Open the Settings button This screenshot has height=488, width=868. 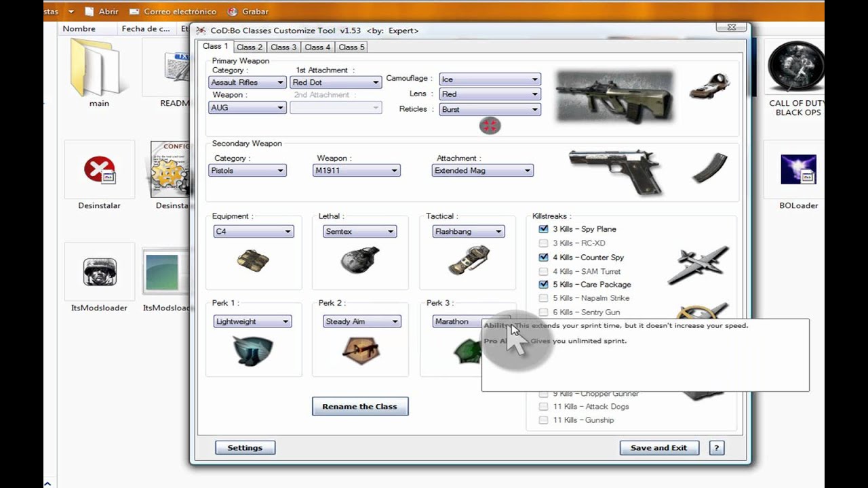[x=245, y=448]
